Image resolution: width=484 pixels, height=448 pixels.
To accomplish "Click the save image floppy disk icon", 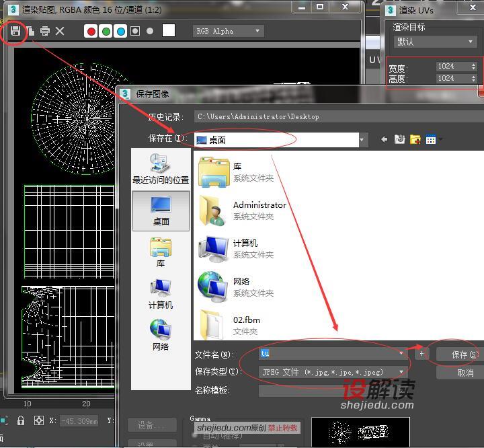I will point(15,31).
